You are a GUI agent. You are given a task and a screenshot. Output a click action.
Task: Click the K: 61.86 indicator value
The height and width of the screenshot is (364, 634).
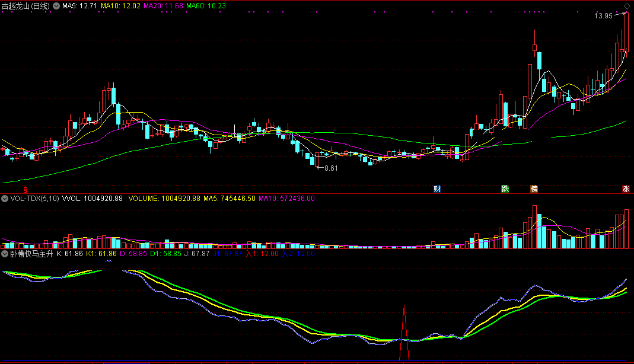pyautogui.click(x=69, y=254)
